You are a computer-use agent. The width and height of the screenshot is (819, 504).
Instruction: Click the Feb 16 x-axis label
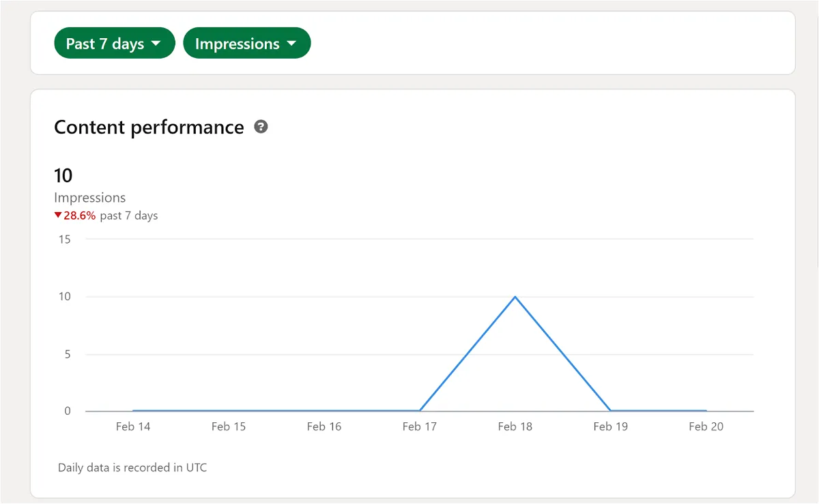pyautogui.click(x=324, y=427)
